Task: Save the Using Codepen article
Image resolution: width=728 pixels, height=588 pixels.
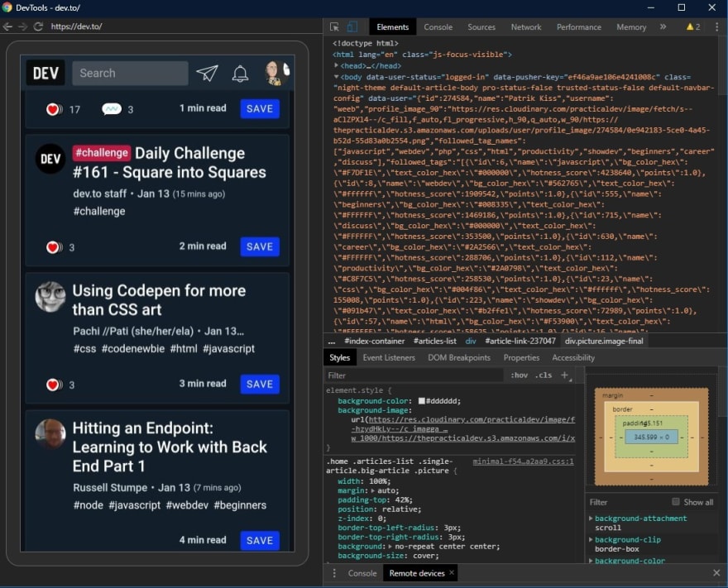Action: [x=260, y=384]
